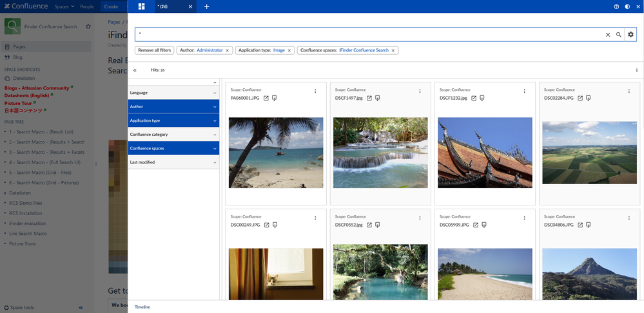Select Pages in the space sidebar
644x313 pixels.
point(46,47)
